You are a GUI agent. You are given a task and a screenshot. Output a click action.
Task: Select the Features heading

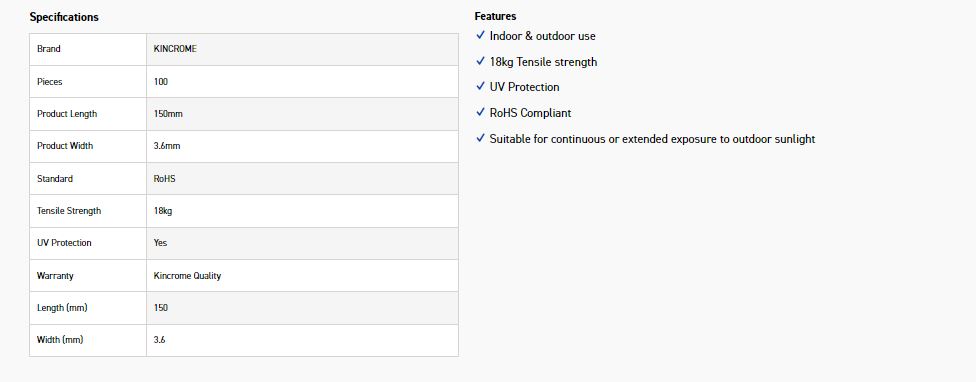(495, 16)
